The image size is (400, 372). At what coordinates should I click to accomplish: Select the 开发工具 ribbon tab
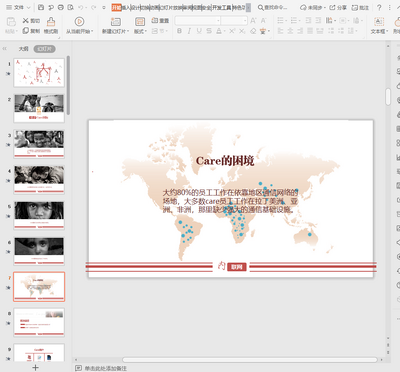coord(221,7)
